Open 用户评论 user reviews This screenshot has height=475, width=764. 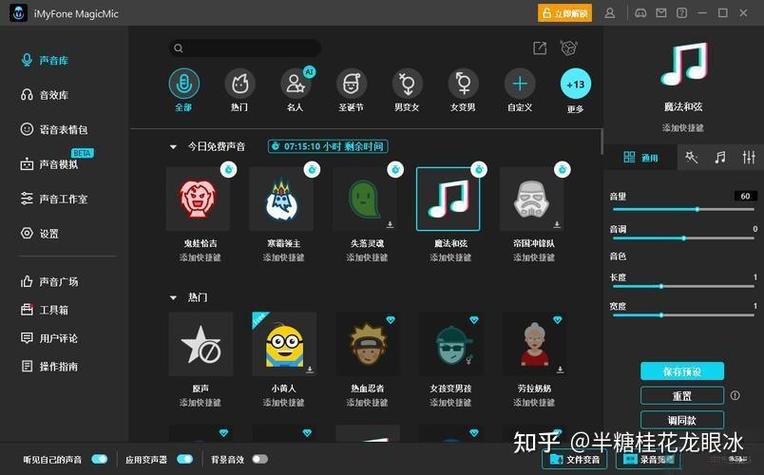pos(49,338)
